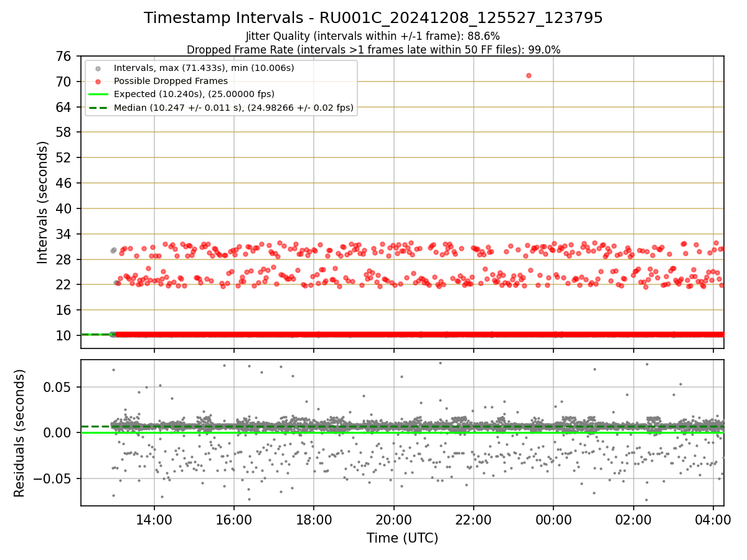Click the '00:00' x-axis tick label
This screenshot has width=747, height=560.
point(553,519)
